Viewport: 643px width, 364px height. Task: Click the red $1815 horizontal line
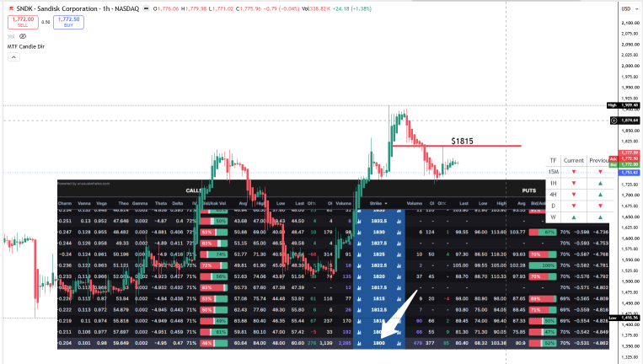pos(457,146)
